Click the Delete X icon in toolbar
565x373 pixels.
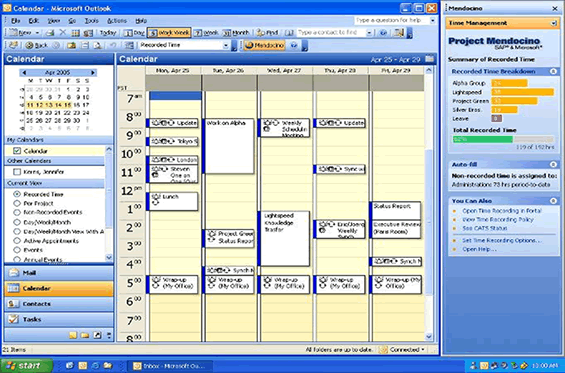click(63, 33)
